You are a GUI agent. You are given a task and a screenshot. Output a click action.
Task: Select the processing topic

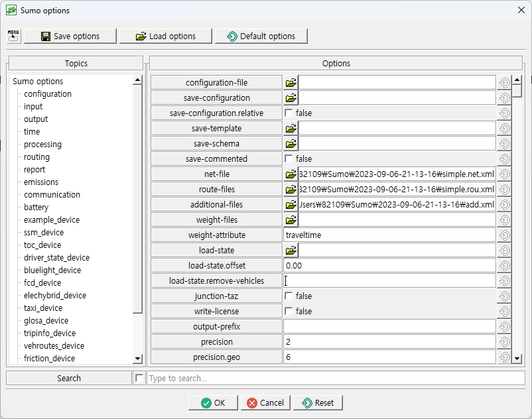click(42, 144)
